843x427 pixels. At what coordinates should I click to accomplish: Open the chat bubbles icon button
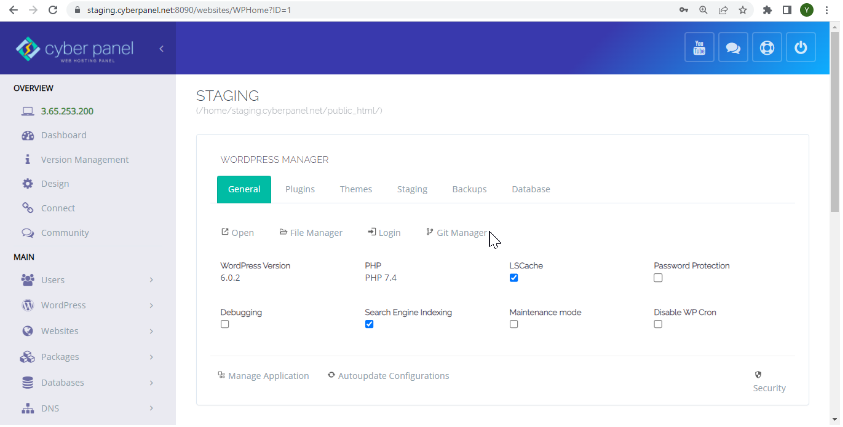(733, 47)
